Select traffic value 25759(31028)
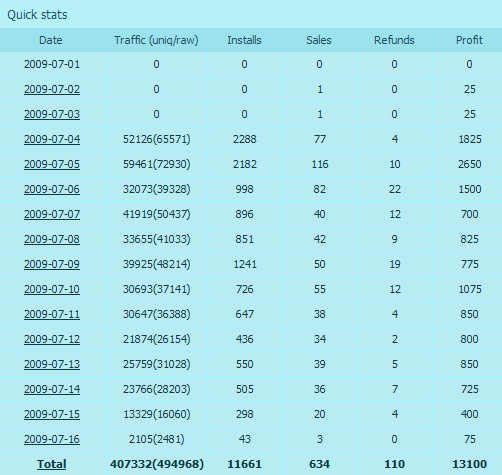Screen dimensions: 502x475 point(156,364)
